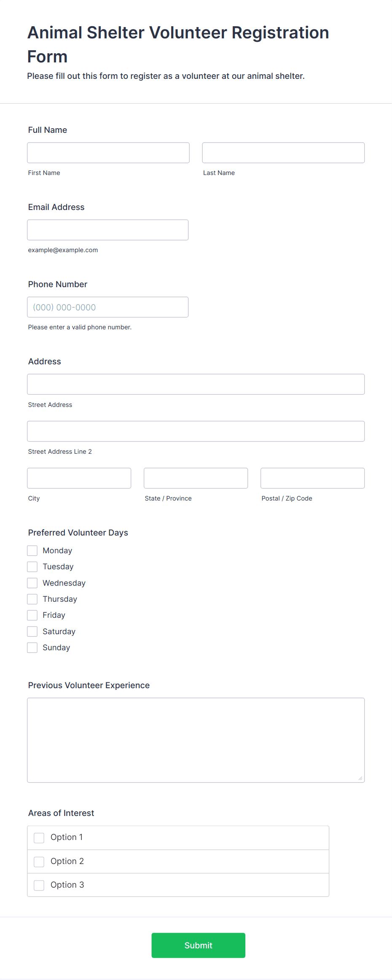
Task: Select the Street Address field
Action: (196, 384)
